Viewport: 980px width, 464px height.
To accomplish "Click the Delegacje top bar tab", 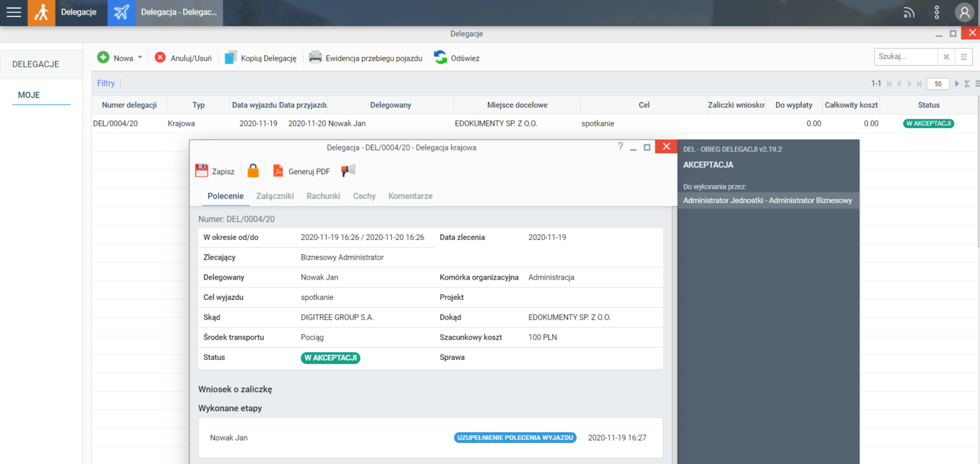I will [79, 12].
